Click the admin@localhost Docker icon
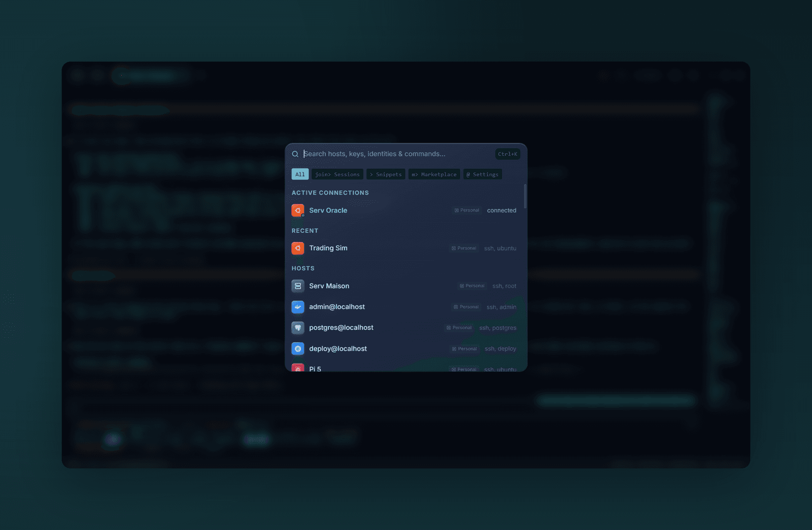Image resolution: width=812 pixels, height=530 pixels. point(298,307)
